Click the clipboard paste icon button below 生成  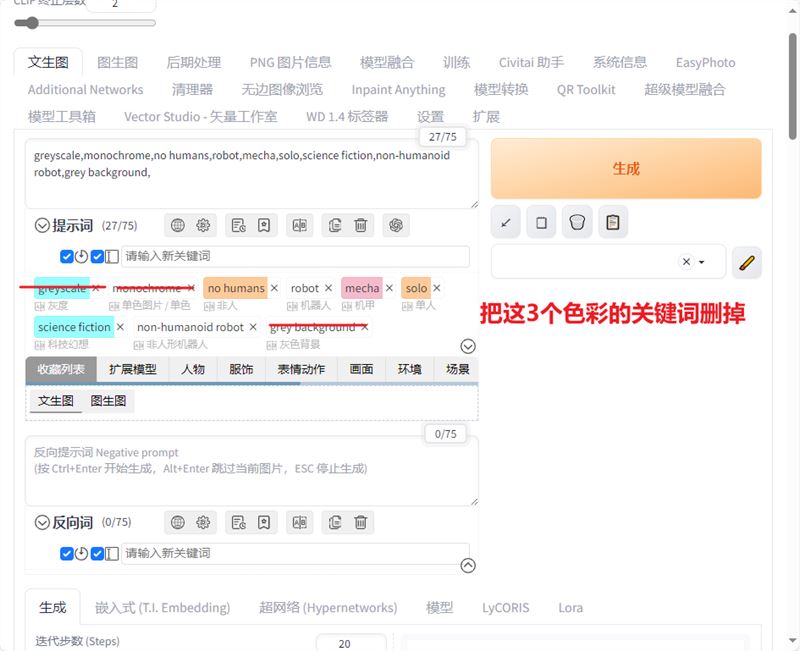613,222
